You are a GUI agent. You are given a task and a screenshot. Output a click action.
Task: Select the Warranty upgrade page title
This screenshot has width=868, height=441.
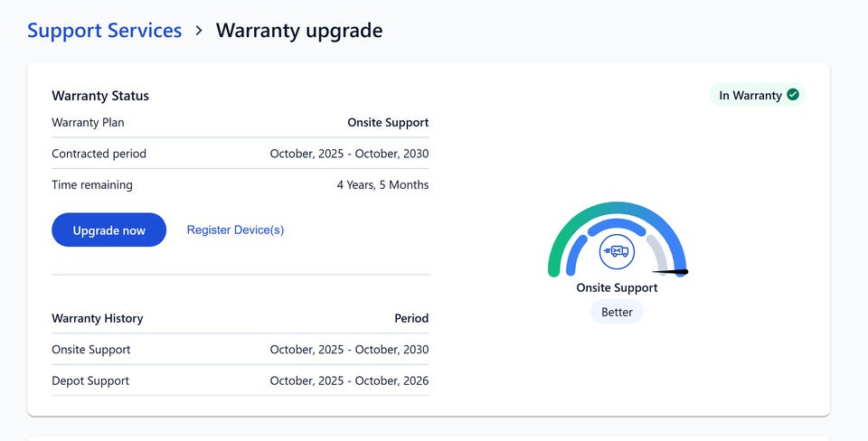[298, 31]
